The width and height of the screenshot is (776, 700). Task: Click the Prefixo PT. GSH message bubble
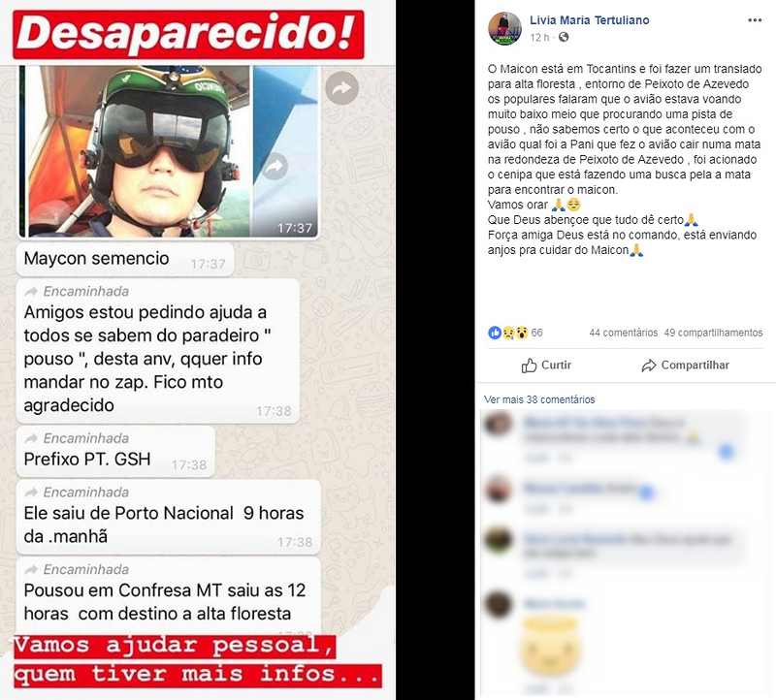point(115,452)
